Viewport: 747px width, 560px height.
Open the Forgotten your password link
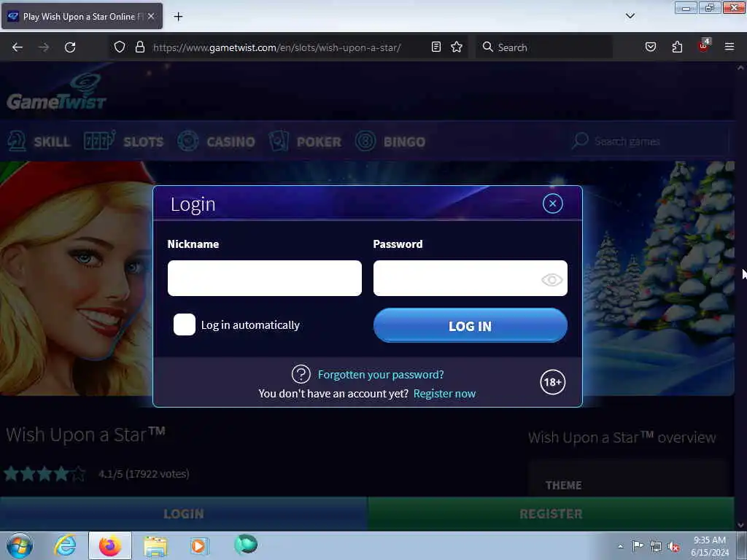click(381, 375)
